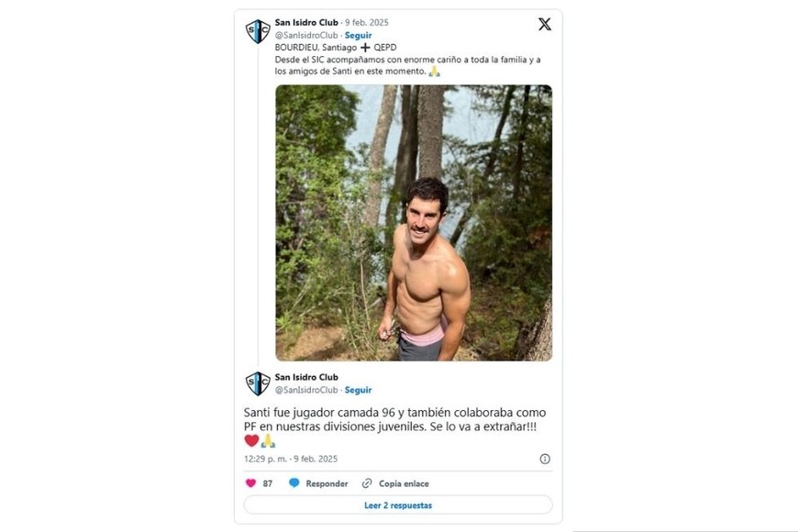Click the Responder label
The image size is (798, 532).
(327, 483)
